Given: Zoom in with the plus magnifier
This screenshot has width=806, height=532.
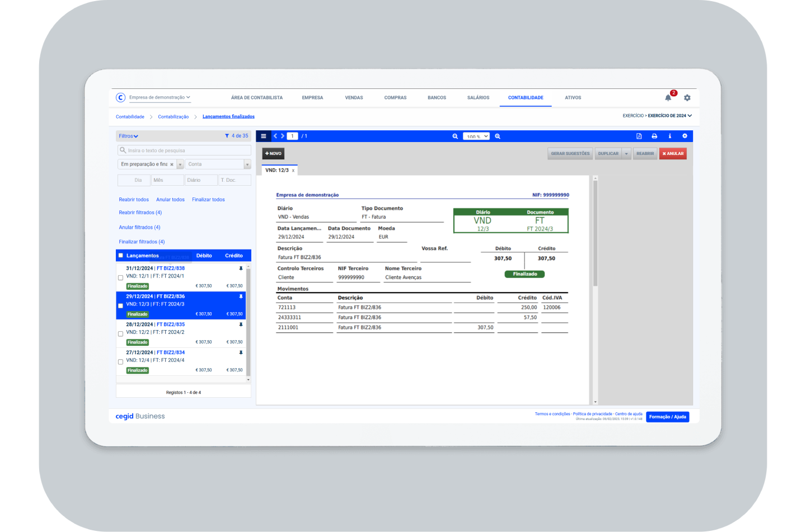Looking at the screenshot, I should pyautogui.click(x=498, y=136).
